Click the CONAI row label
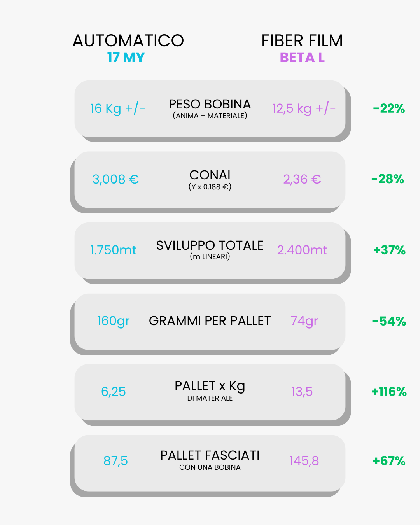Image resolution: width=420 pixels, height=525 pixels. (x=210, y=175)
